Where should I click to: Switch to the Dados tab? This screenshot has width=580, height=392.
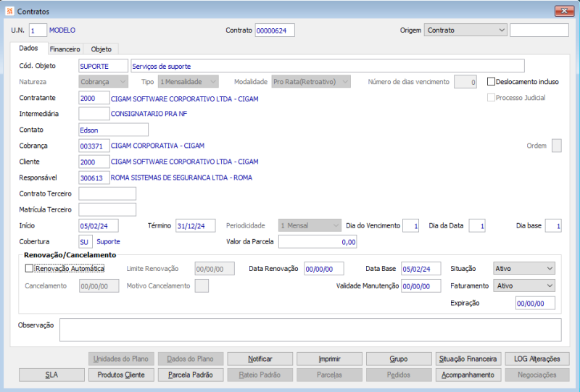(28, 48)
